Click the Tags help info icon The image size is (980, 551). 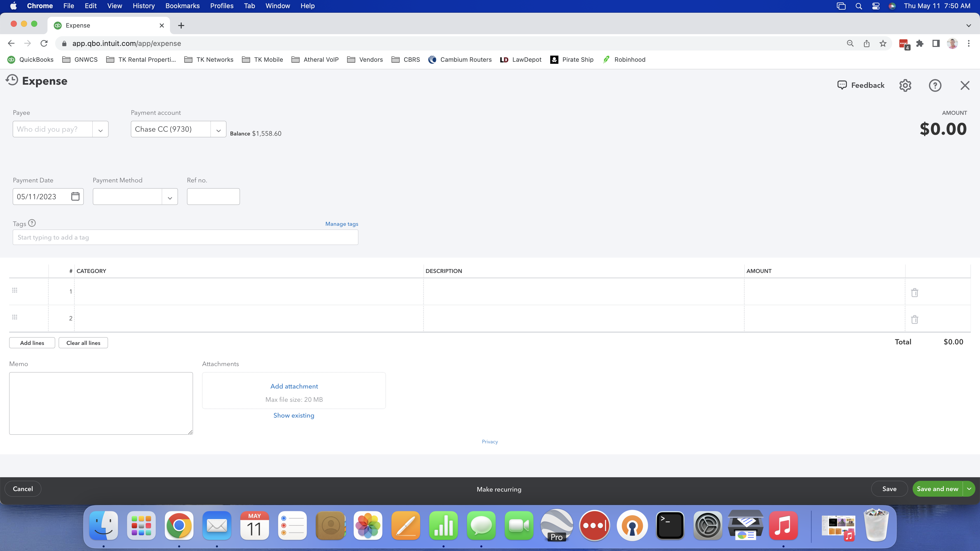tap(32, 223)
